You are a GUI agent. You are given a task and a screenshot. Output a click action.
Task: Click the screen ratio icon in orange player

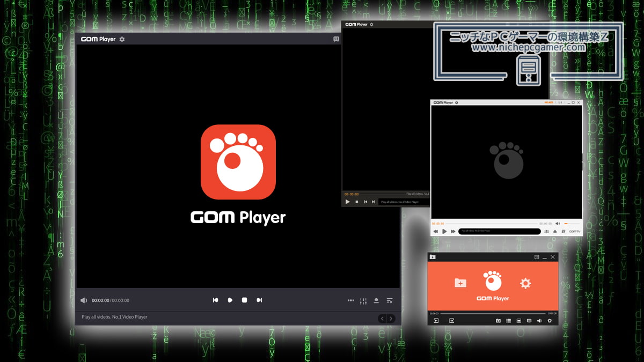tap(519, 321)
